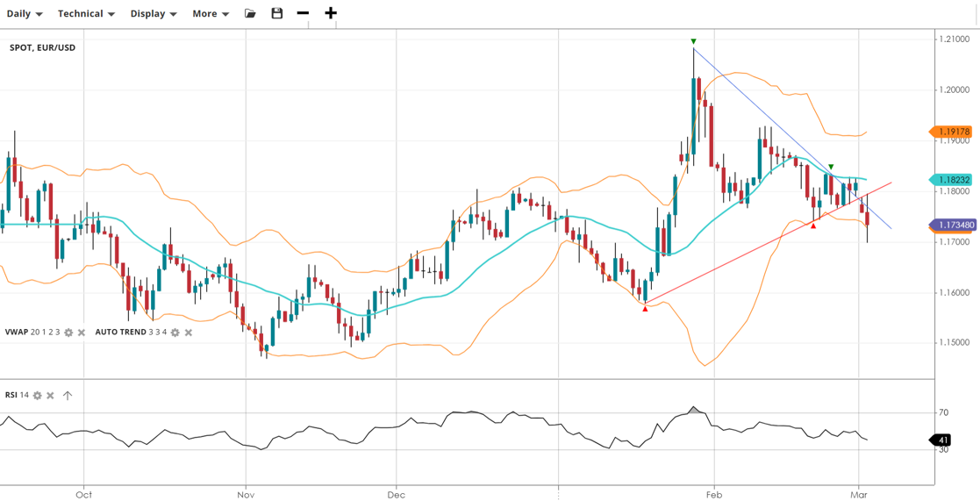Open the Technical indicators menu
Viewport: 980px width, 501px height.
[x=86, y=14]
